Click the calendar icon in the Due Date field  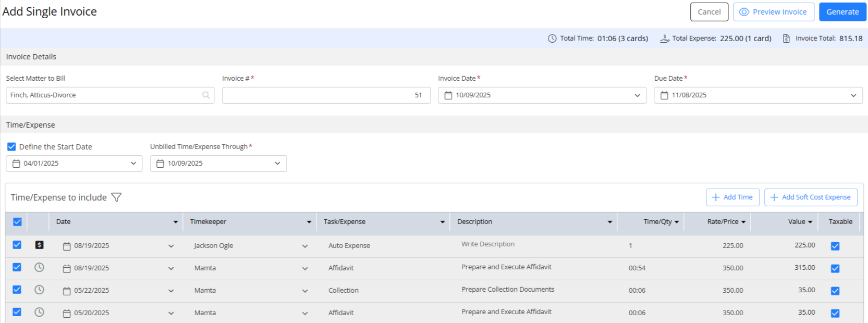point(664,95)
